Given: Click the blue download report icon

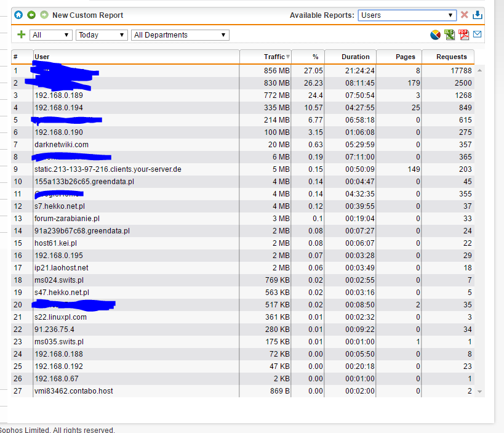Looking at the screenshot, I should coord(478,15).
